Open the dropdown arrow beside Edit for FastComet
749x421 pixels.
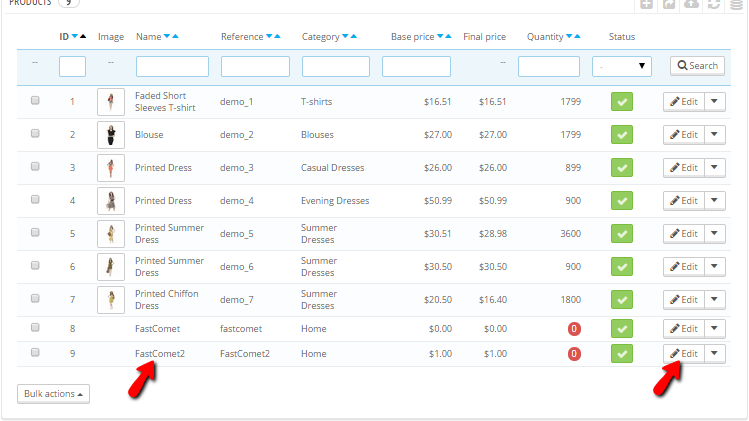click(714, 329)
